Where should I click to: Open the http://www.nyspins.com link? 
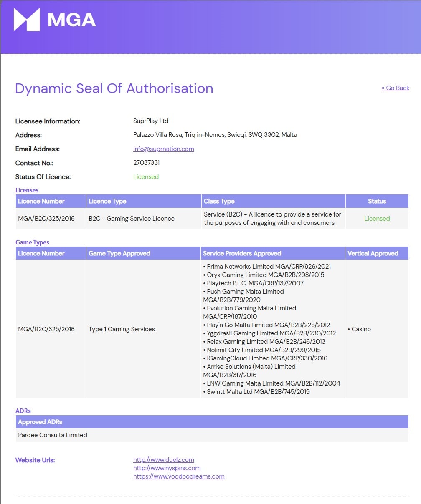[x=167, y=468]
